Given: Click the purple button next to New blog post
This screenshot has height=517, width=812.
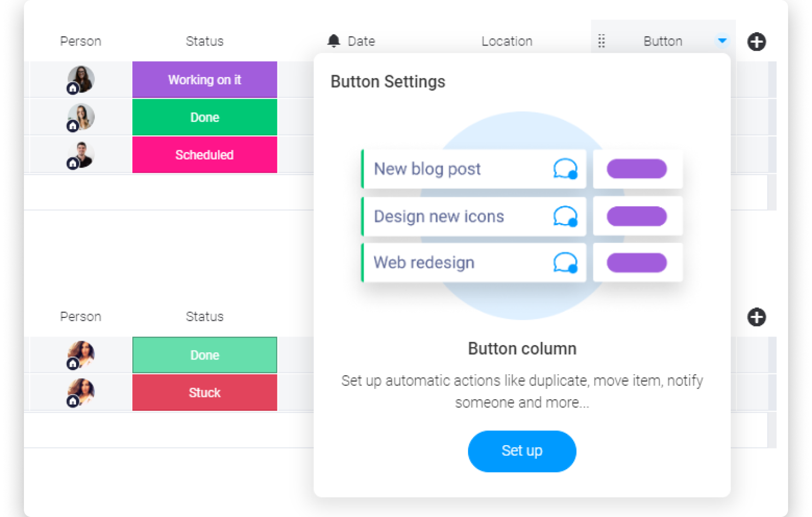Looking at the screenshot, I should 636,169.
